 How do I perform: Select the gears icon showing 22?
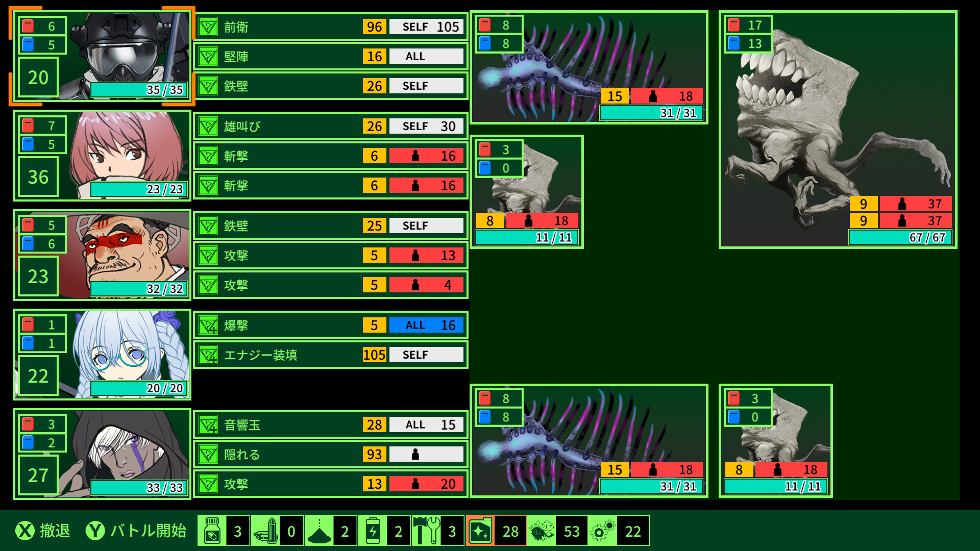pos(602,531)
